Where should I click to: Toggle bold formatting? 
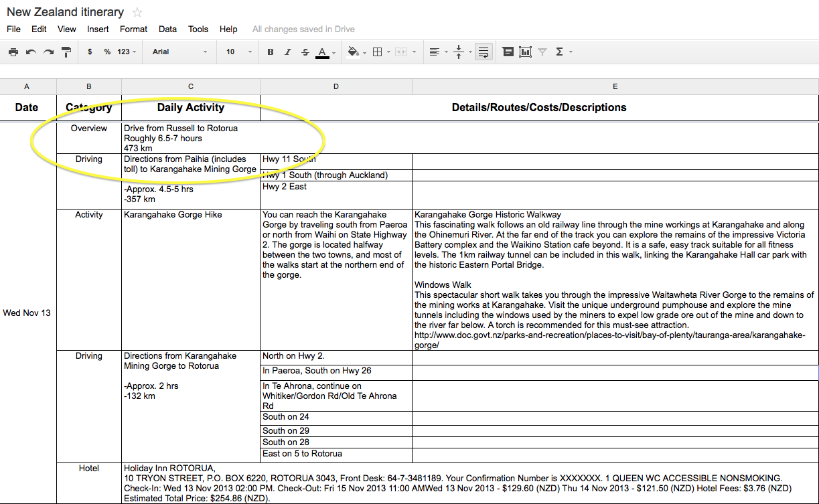(x=271, y=52)
